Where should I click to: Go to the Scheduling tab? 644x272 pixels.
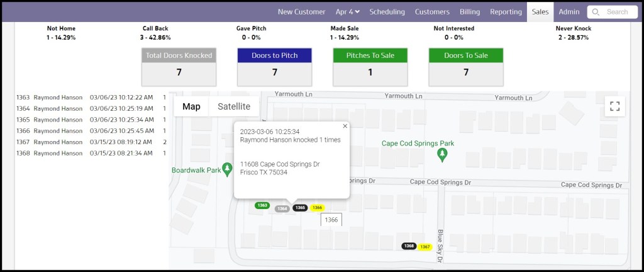click(x=387, y=11)
